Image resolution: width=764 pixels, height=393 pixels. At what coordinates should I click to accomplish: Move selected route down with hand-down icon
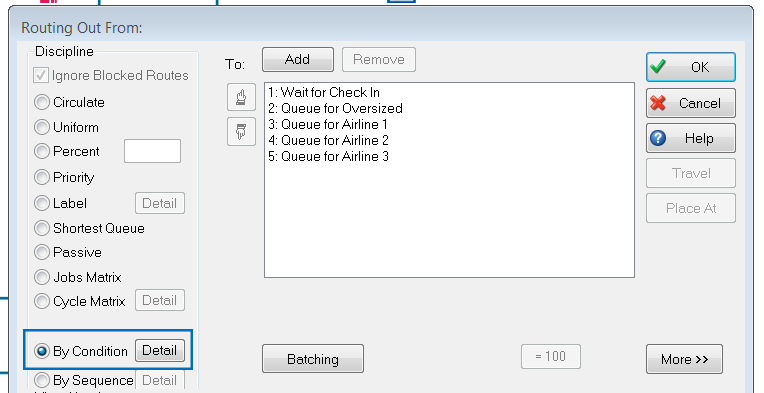tap(241, 131)
